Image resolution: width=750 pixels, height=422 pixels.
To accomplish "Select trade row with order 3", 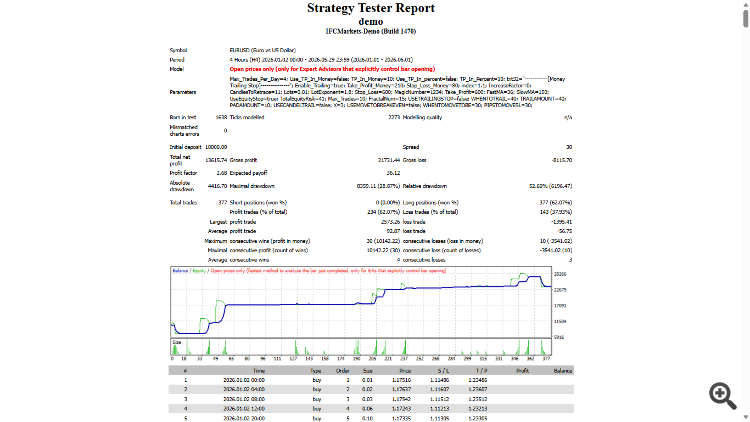I will 371,399.
